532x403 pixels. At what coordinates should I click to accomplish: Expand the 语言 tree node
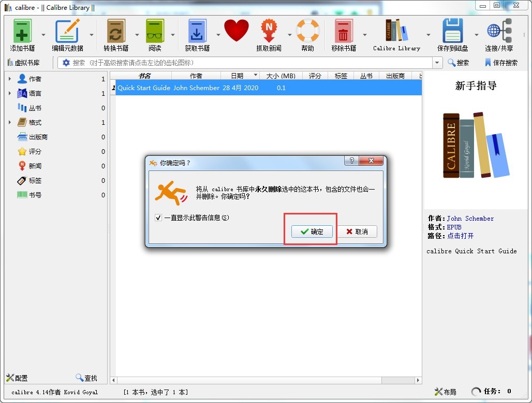point(9,93)
